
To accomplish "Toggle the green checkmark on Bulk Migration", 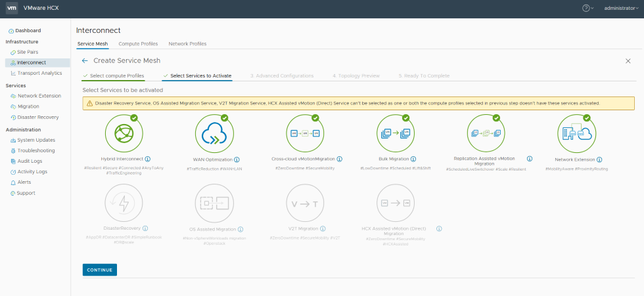I will pyautogui.click(x=407, y=118).
